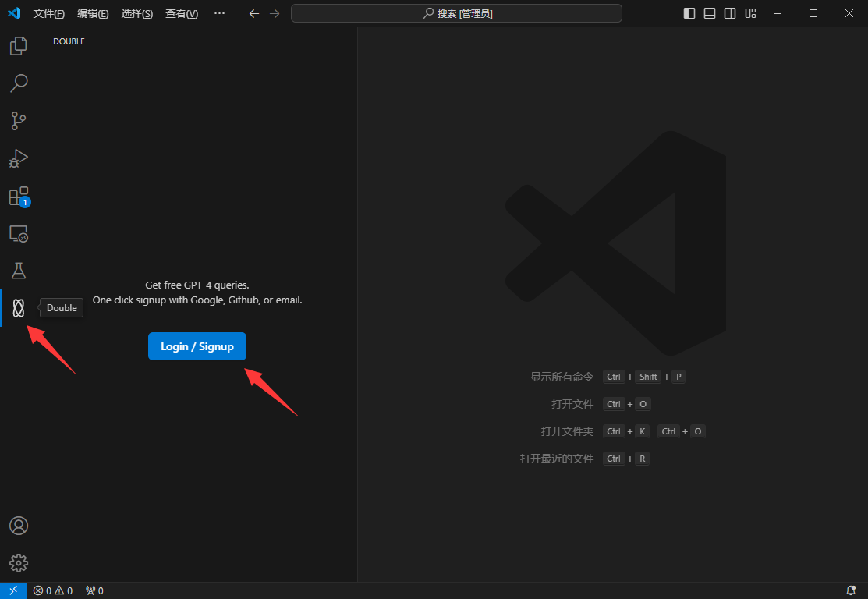Open remote window from status bar
The width and height of the screenshot is (868, 599).
[x=13, y=590]
